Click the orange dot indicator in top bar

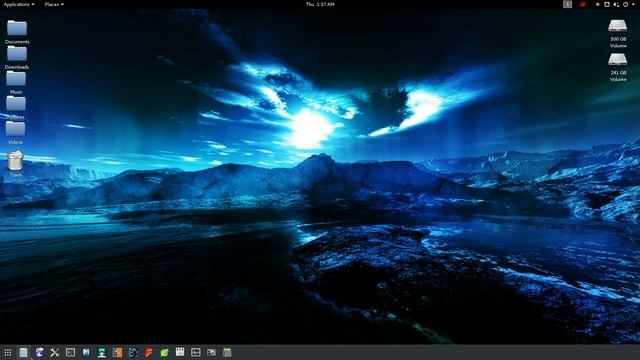click(598, 4)
